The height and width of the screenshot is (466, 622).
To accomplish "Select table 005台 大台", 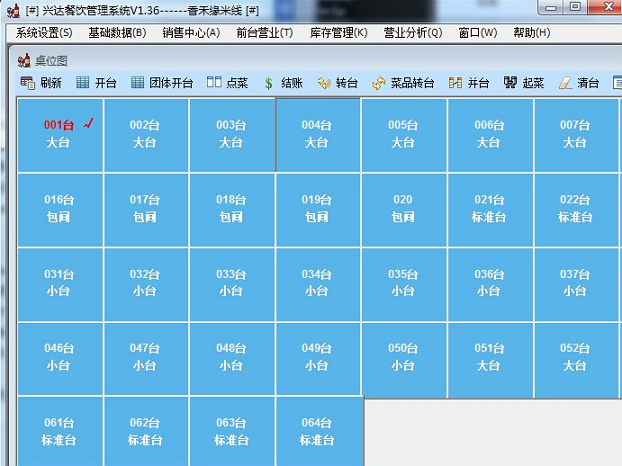I will coord(404,135).
